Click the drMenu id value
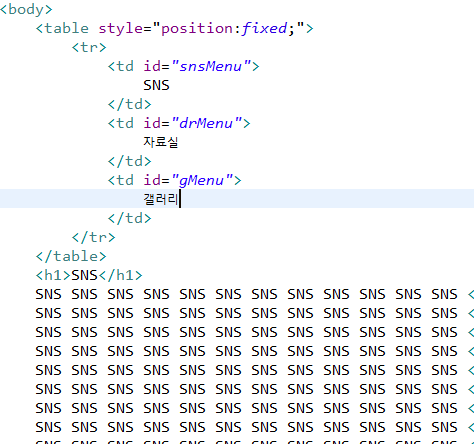The height and width of the screenshot is (444, 474). tap(206, 123)
